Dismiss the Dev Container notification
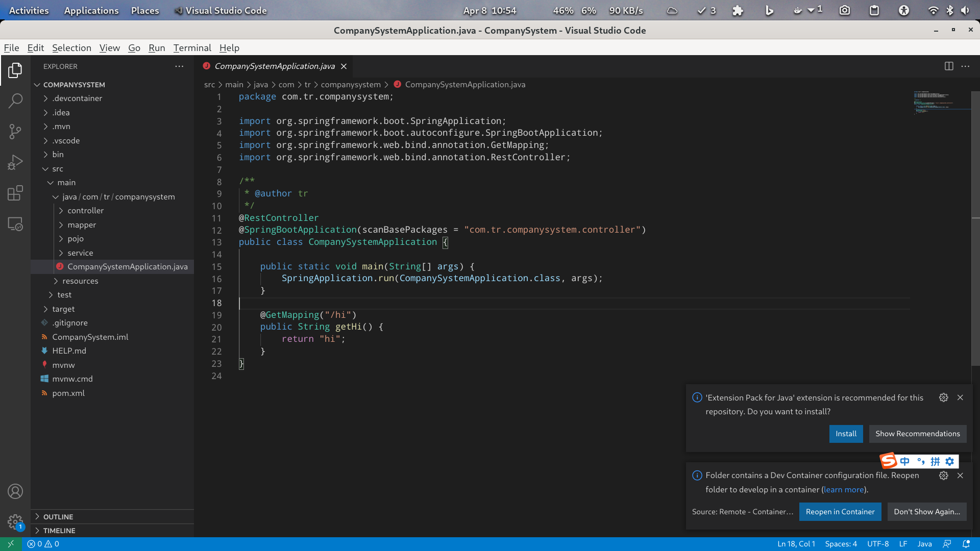The image size is (980, 551). click(x=960, y=475)
